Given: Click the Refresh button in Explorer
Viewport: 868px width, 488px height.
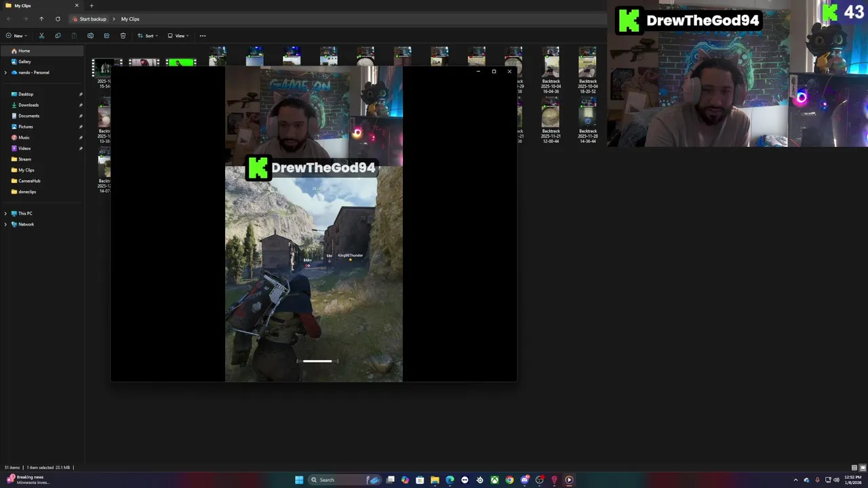Looking at the screenshot, I should click(58, 19).
